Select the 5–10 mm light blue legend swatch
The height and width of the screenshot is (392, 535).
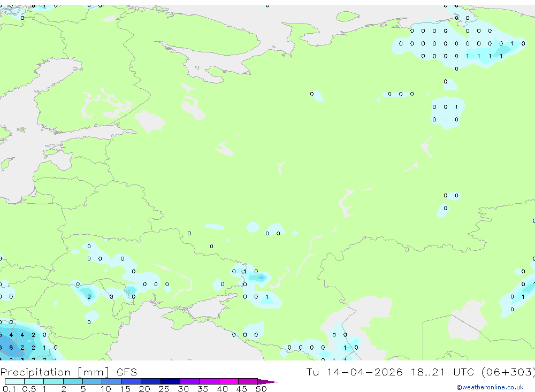pyautogui.click(x=93, y=381)
